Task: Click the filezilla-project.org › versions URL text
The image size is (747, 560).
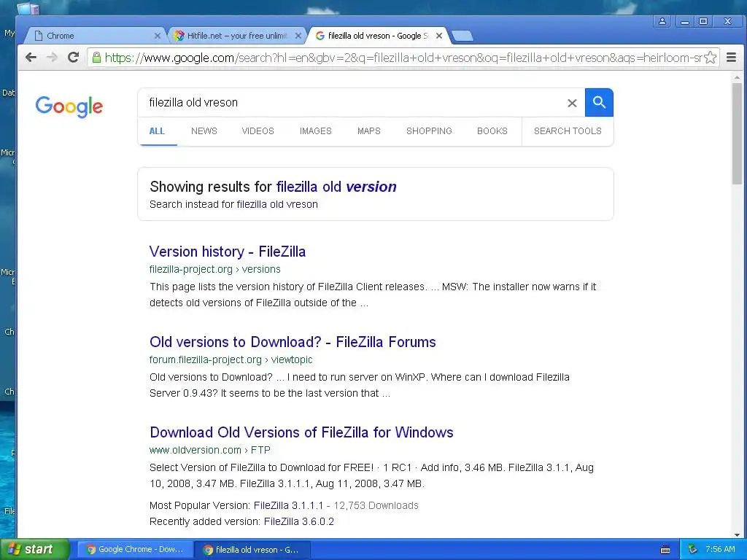Action: pos(215,269)
